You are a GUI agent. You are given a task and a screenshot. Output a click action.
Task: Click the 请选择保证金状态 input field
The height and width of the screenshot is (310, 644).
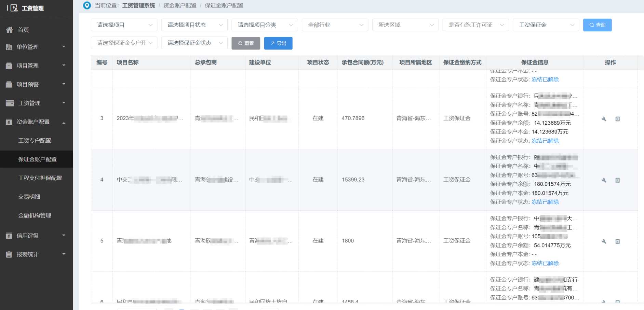[194, 43]
